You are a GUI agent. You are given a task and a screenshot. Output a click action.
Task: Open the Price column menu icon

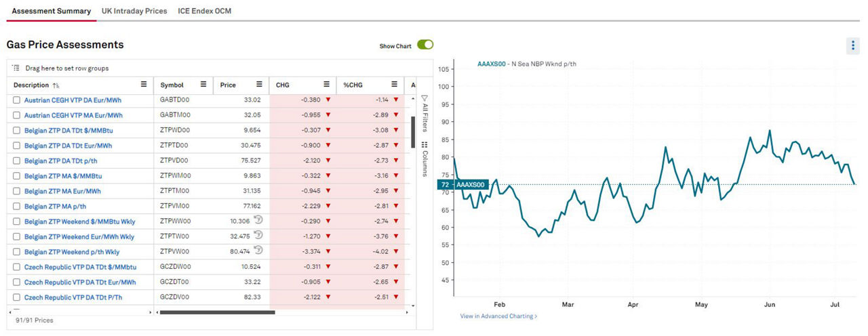tap(259, 85)
